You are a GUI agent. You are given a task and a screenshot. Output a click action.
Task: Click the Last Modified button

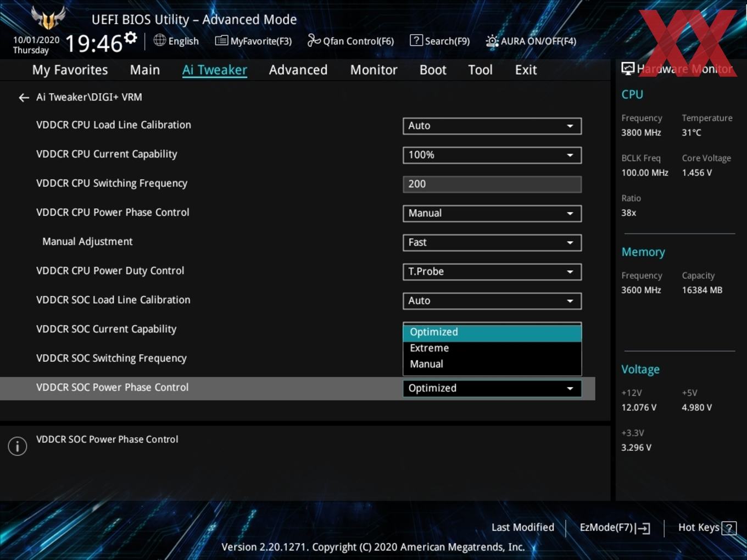[522, 528]
